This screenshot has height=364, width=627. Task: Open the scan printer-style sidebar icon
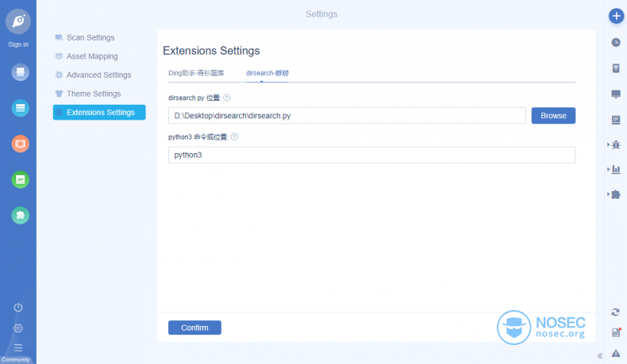[x=20, y=72]
